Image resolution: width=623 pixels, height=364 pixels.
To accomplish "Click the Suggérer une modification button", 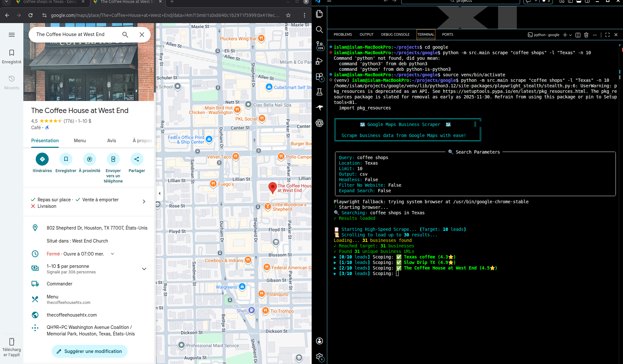I will tap(89, 351).
